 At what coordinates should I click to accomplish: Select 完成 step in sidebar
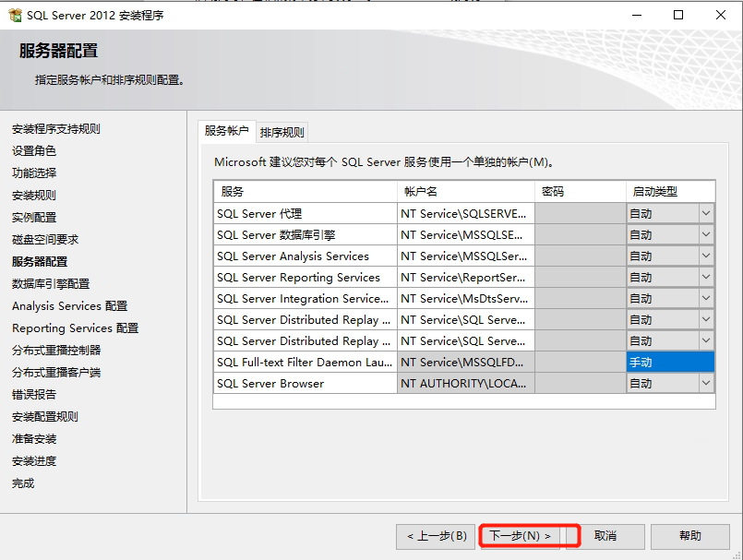point(23,483)
